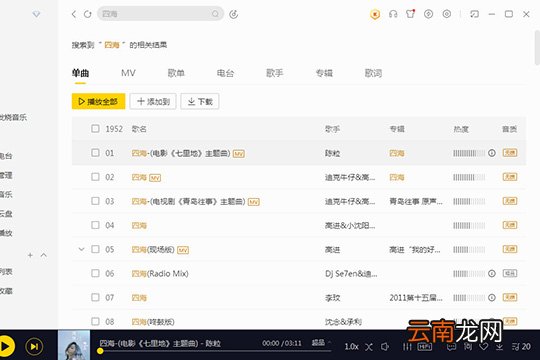The width and height of the screenshot is (540, 360).
Task: Switch to the 专辑 tab
Action: click(324, 73)
